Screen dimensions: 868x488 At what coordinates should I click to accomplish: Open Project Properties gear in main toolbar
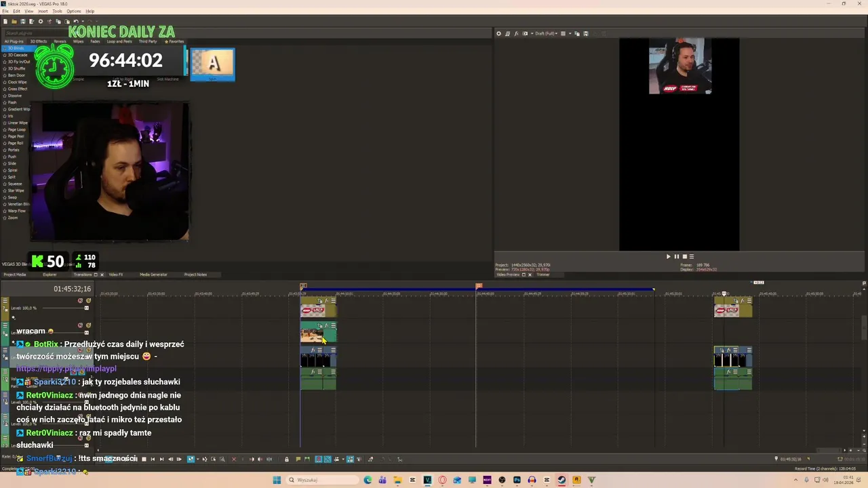click(41, 22)
